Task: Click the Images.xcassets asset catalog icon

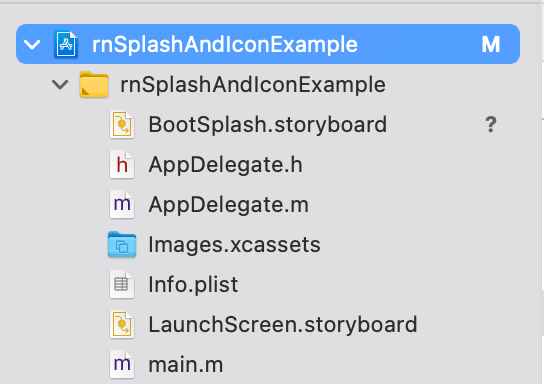Action: 122,245
